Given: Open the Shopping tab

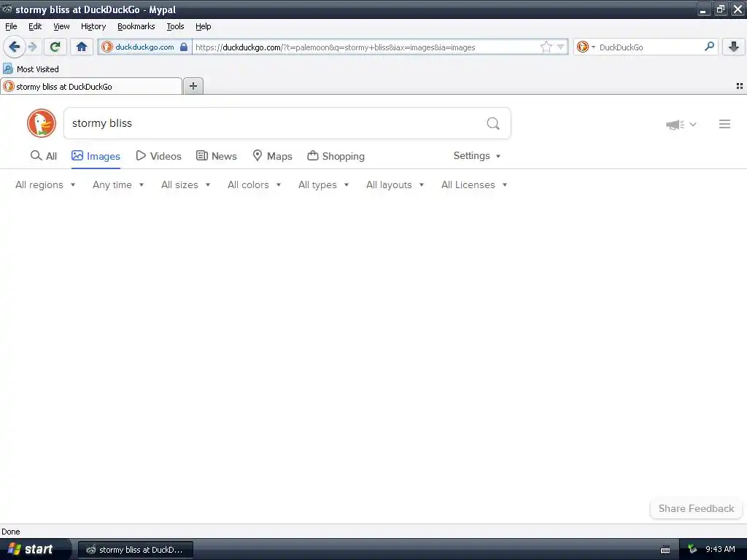Looking at the screenshot, I should (336, 156).
